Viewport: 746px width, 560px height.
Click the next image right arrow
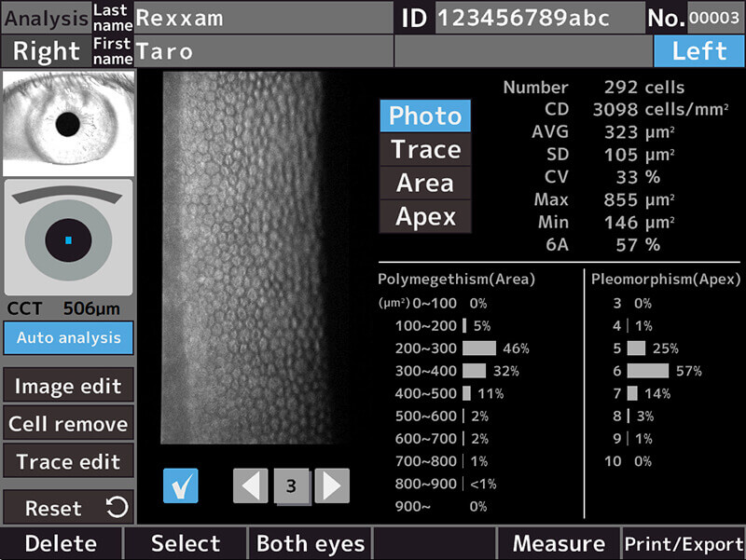click(332, 485)
